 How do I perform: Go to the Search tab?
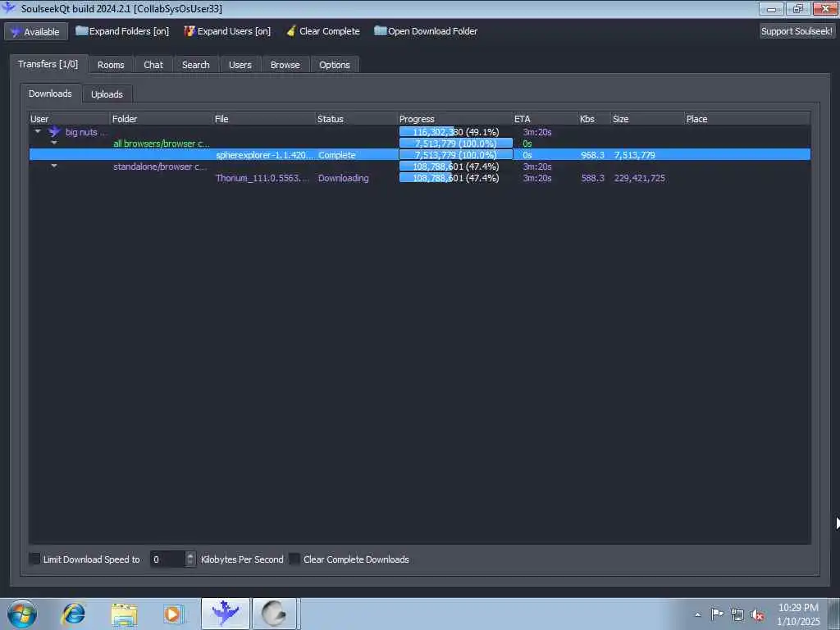[x=195, y=65]
